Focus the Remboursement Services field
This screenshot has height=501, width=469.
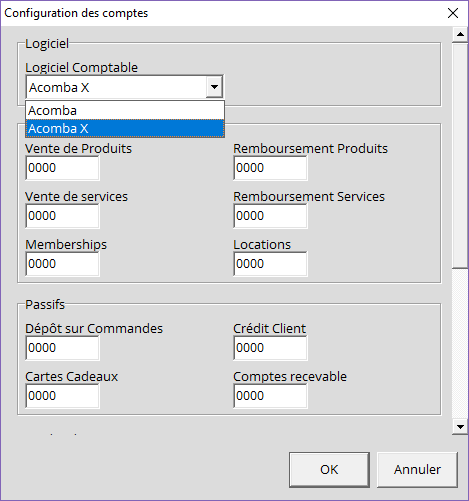(x=270, y=216)
